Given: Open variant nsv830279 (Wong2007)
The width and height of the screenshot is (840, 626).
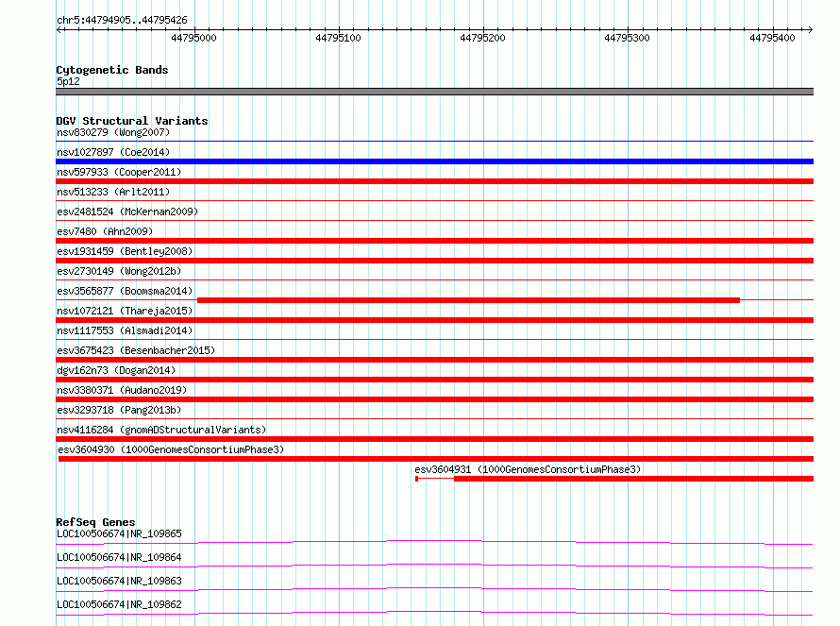Looking at the screenshot, I should tap(113, 132).
